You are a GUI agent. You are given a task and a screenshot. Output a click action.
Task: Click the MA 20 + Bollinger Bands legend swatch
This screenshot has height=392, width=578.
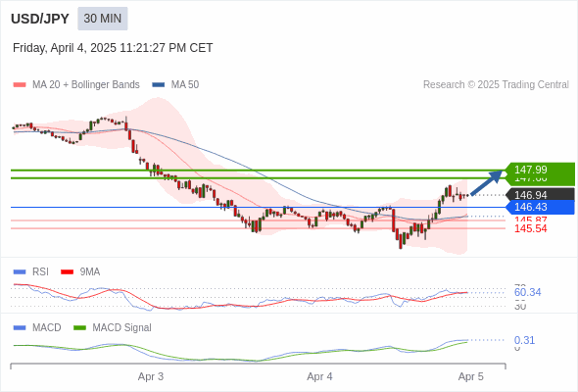20,85
